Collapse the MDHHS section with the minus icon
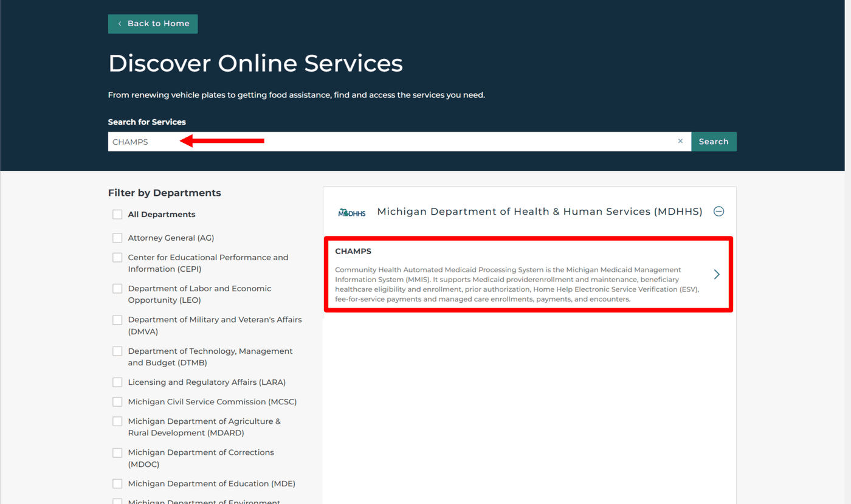851x504 pixels. tap(718, 212)
